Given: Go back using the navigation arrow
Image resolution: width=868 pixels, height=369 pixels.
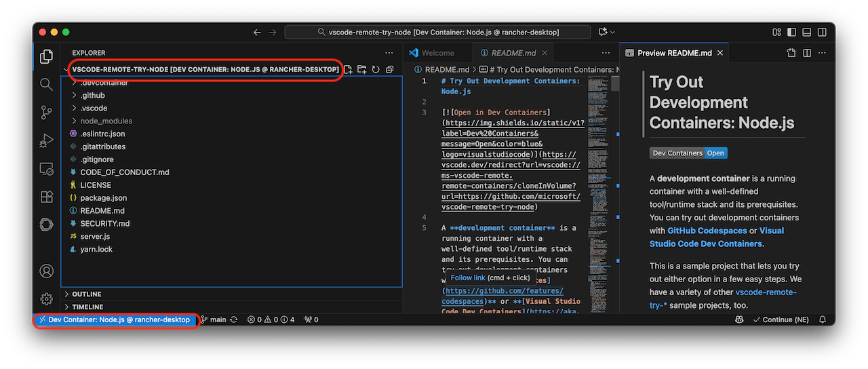Looking at the screenshot, I should [x=257, y=32].
